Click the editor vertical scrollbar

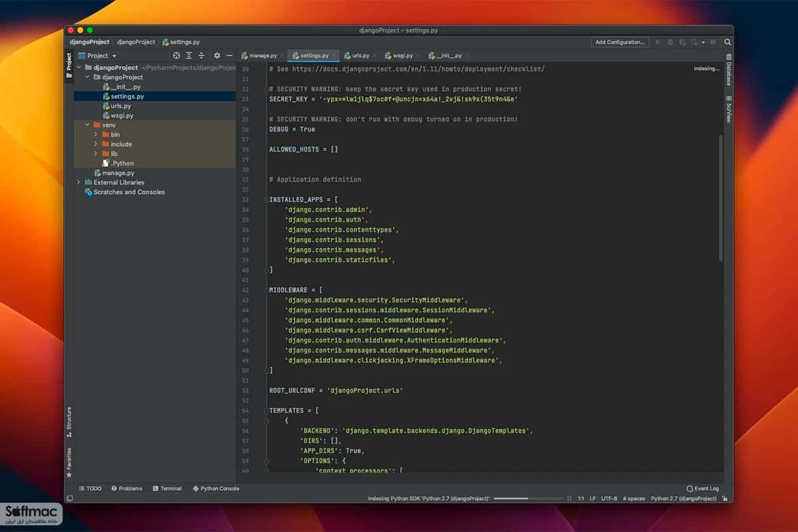click(x=720, y=198)
